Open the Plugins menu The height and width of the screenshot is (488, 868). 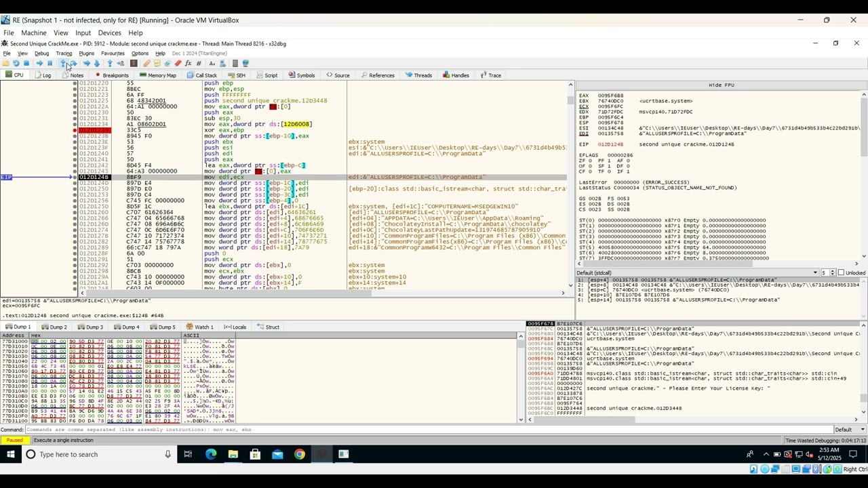[x=86, y=54]
